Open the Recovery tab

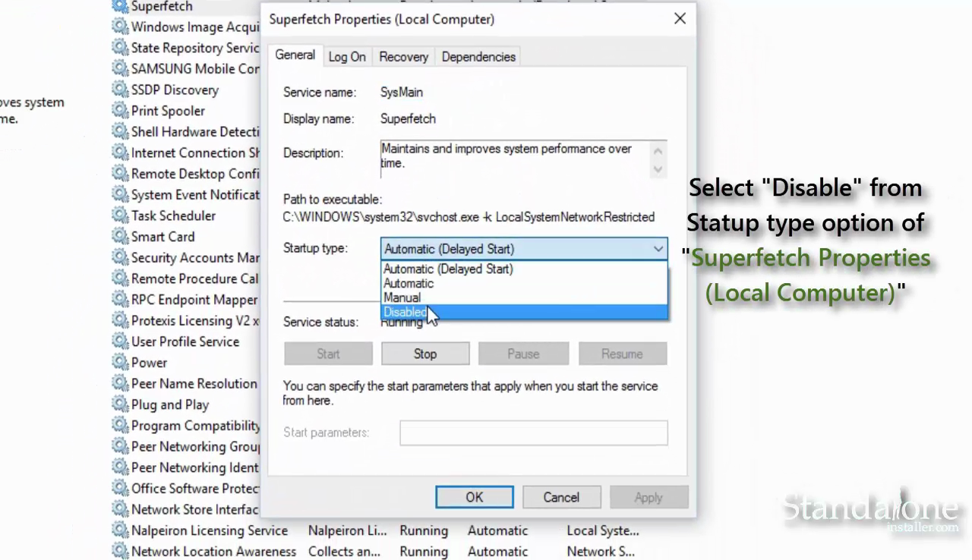click(x=403, y=57)
